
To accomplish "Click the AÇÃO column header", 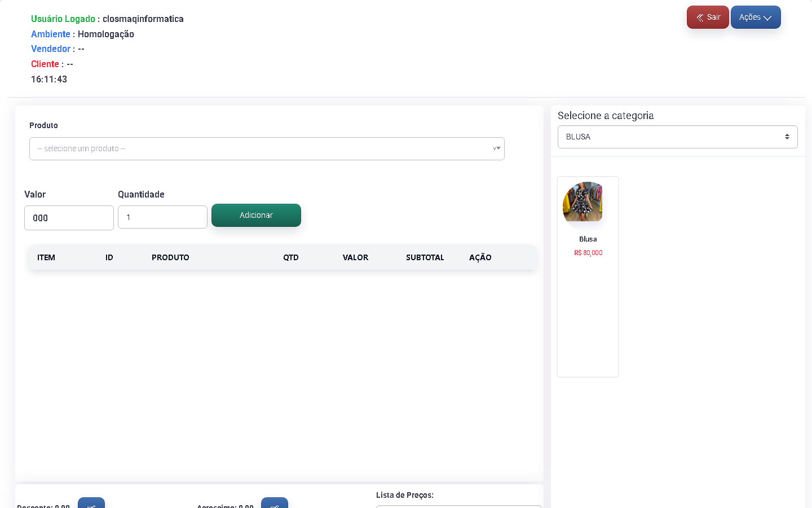I will (480, 257).
